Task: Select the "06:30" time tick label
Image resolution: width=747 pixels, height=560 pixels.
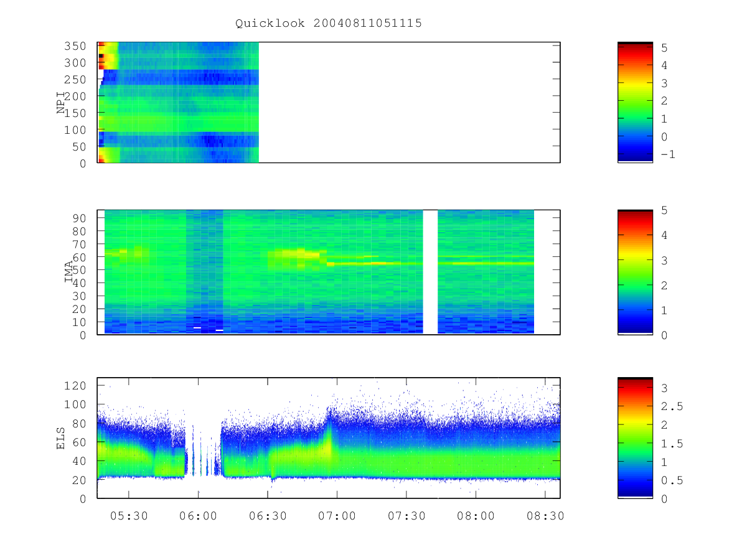Action: (x=268, y=516)
